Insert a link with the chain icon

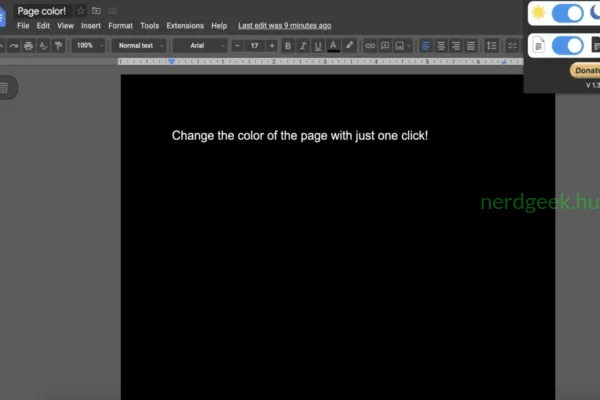click(370, 46)
